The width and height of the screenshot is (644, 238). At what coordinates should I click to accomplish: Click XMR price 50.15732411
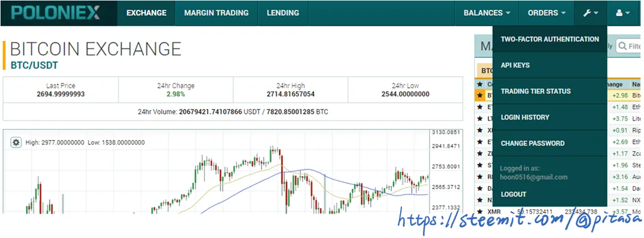[534, 212]
